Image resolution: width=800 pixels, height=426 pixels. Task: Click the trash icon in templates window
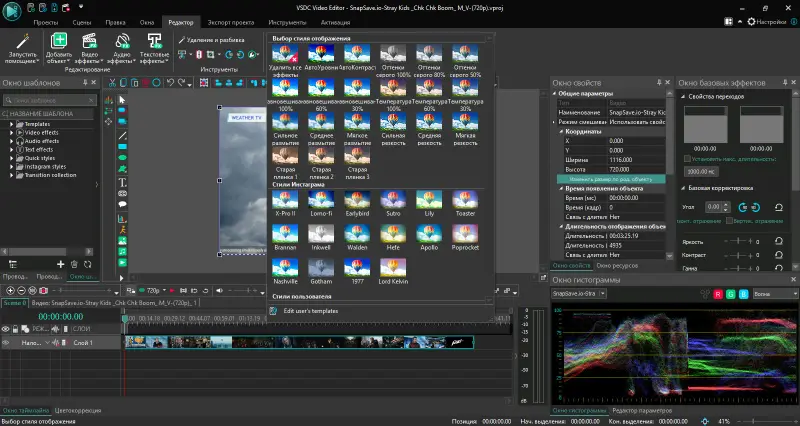(x=74, y=264)
